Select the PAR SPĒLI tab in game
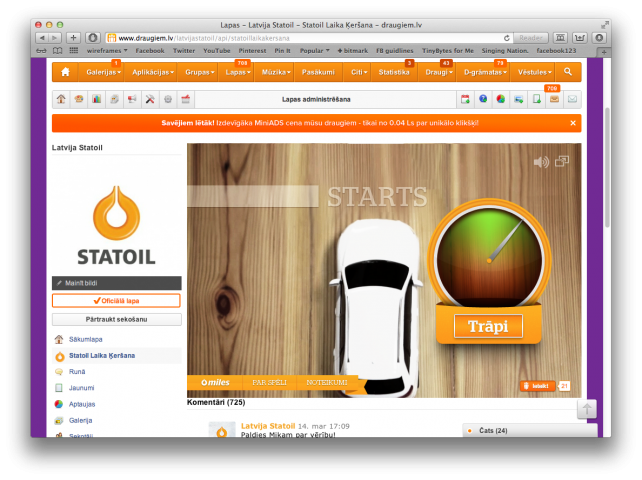The image size is (642, 480). pyautogui.click(x=269, y=382)
